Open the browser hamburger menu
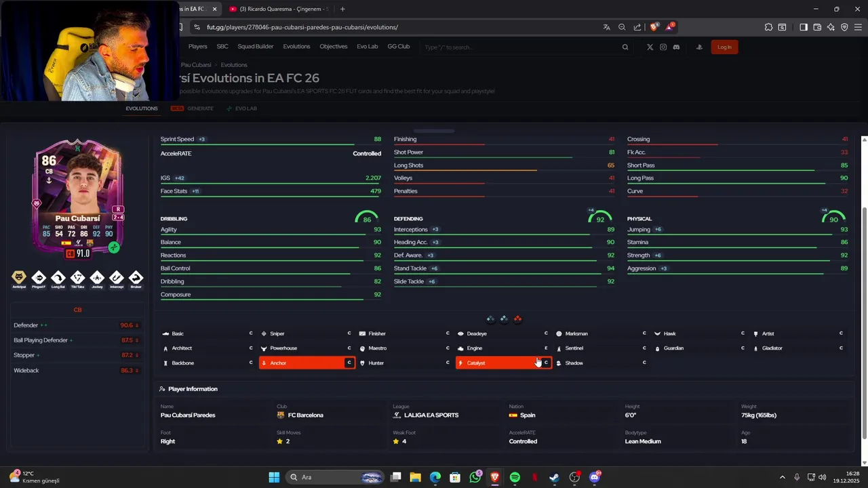This screenshot has height=488, width=868. [859, 27]
